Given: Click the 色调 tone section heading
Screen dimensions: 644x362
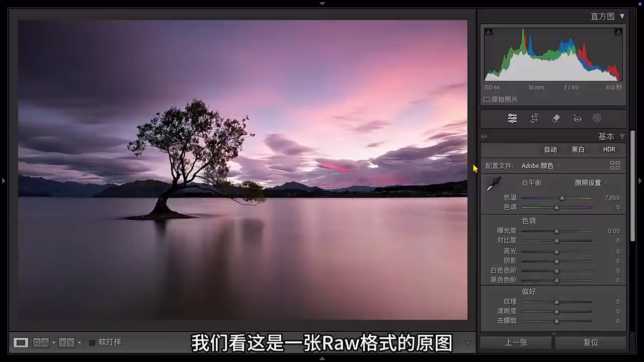Looking at the screenshot, I should (x=529, y=221).
